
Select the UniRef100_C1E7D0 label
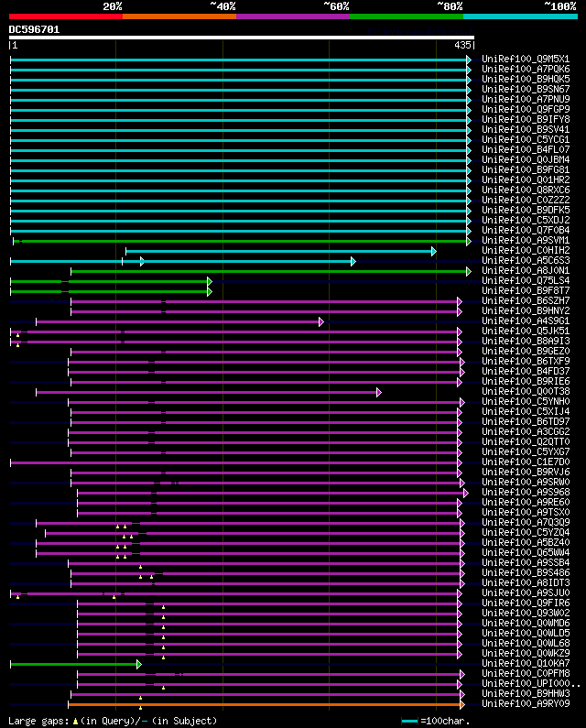[x=526, y=462]
